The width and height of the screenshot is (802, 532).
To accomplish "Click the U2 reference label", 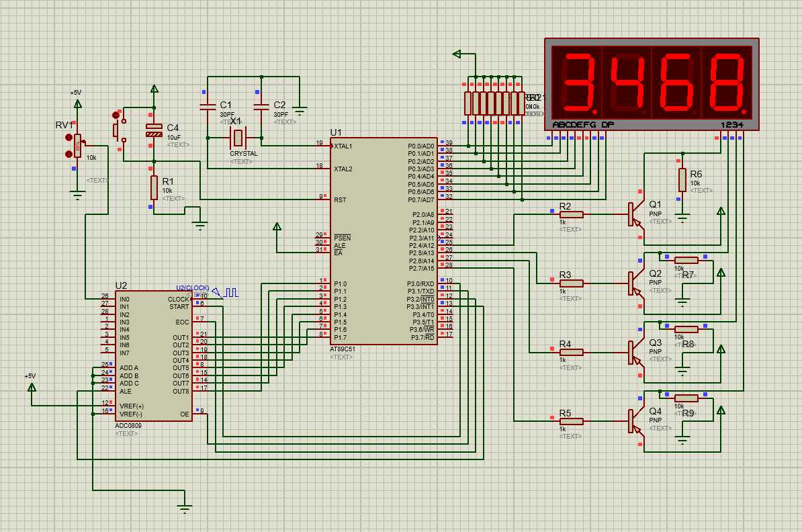I will coord(121,285).
